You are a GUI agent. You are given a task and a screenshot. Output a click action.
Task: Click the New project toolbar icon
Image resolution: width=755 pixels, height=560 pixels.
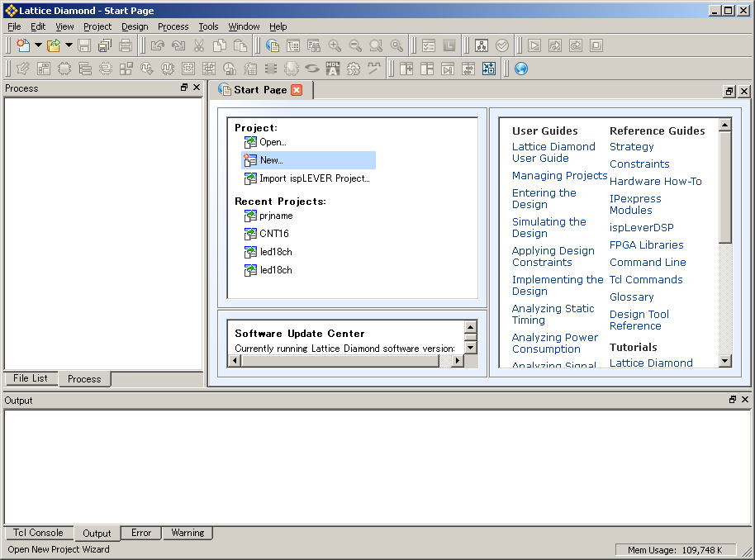(x=23, y=45)
